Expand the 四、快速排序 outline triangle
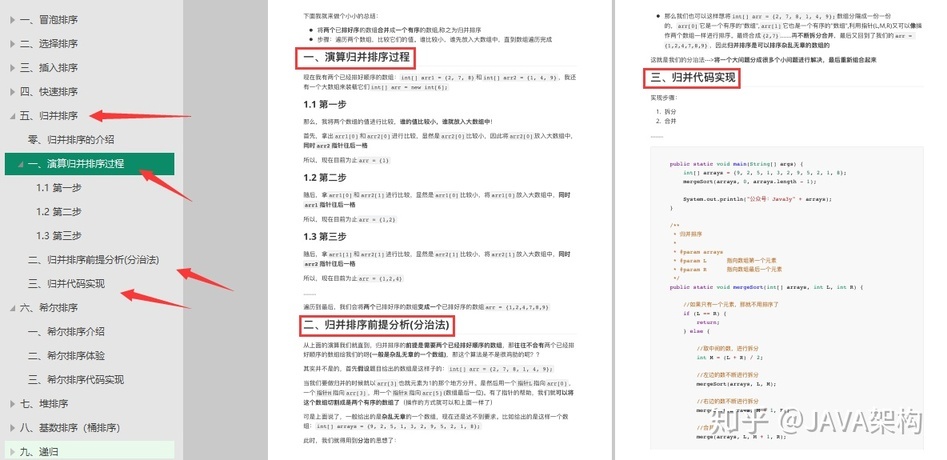Image resolution: width=947 pixels, height=460 pixels. click(12, 92)
